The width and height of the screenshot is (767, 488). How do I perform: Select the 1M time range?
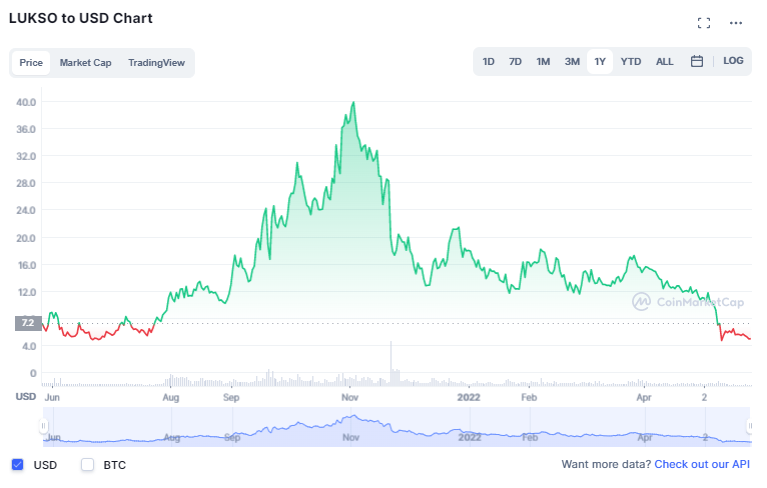[543, 62]
